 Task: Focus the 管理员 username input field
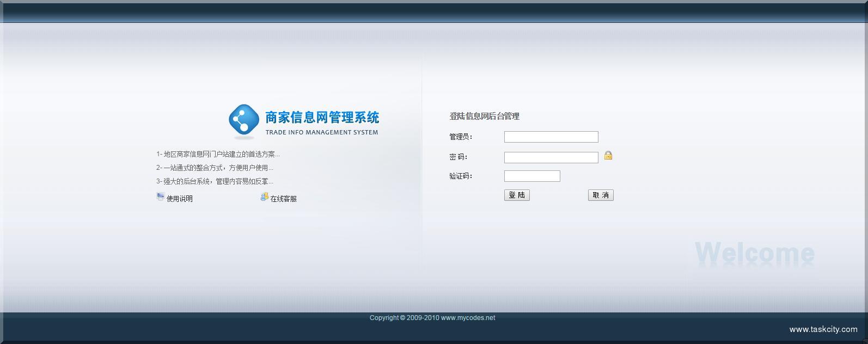point(551,137)
